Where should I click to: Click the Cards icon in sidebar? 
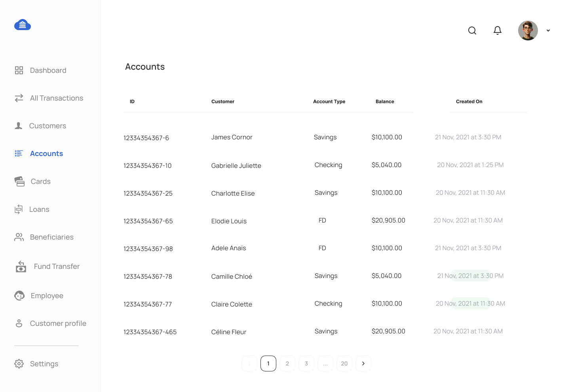(19, 181)
